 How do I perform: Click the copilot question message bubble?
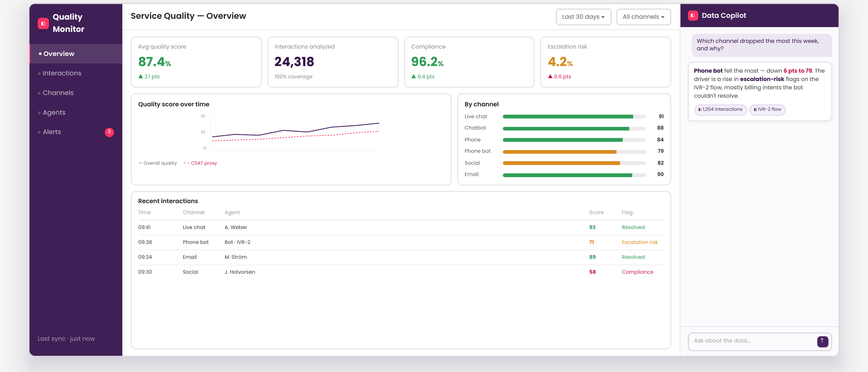tap(761, 45)
